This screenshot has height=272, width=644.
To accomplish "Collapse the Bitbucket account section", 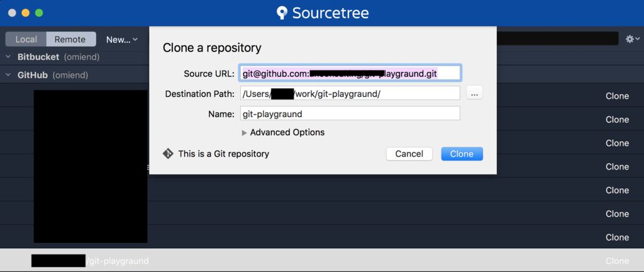I will pos(8,57).
